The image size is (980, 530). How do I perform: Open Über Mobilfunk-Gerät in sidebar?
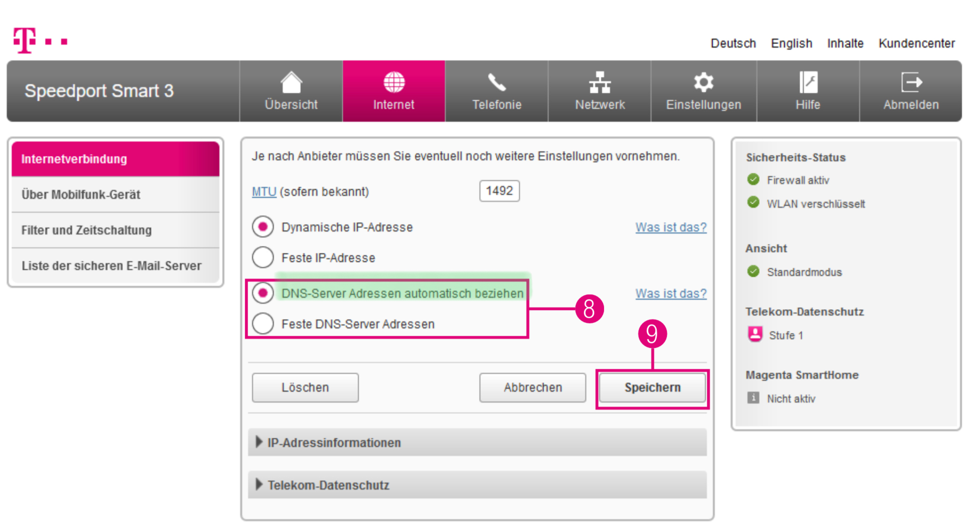click(x=116, y=195)
